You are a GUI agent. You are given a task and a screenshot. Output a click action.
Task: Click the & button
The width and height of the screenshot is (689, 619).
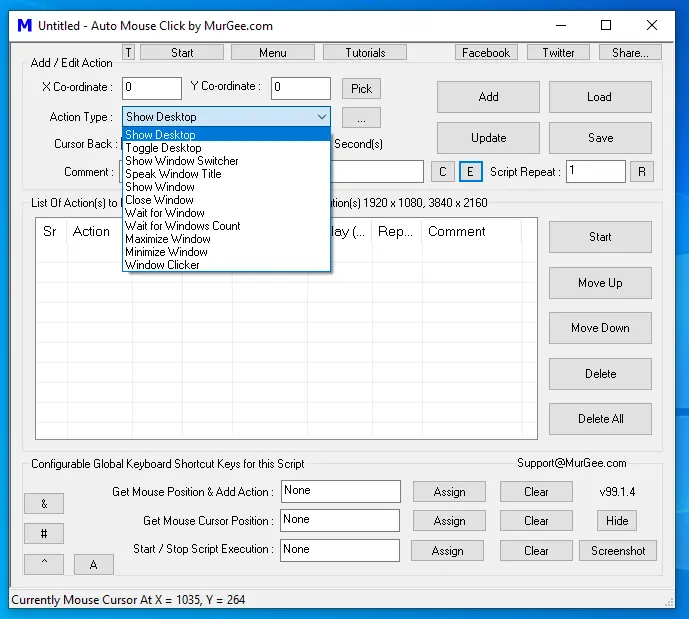pos(44,503)
